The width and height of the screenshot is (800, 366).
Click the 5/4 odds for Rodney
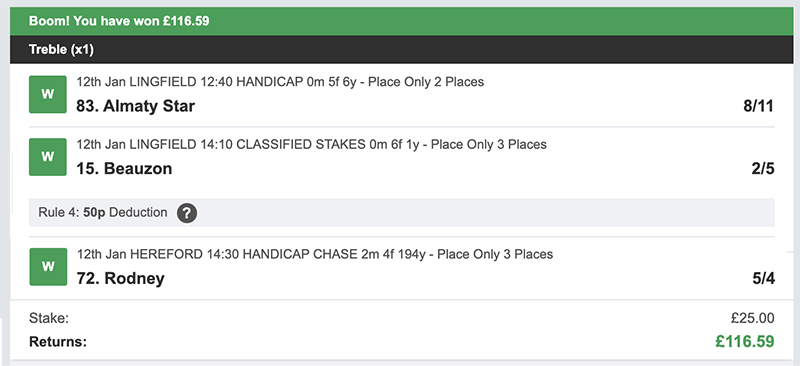763,279
